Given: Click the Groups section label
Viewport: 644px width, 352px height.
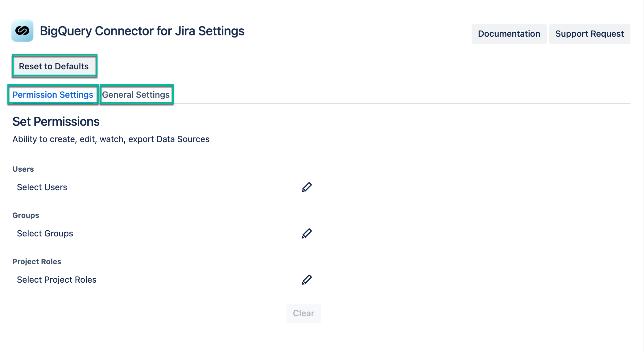Looking at the screenshot, I should 26,215.
